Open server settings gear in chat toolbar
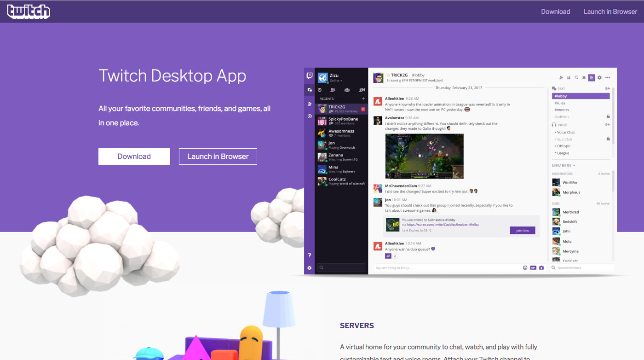This screenshot has width=644, height=360. point(599,78)
